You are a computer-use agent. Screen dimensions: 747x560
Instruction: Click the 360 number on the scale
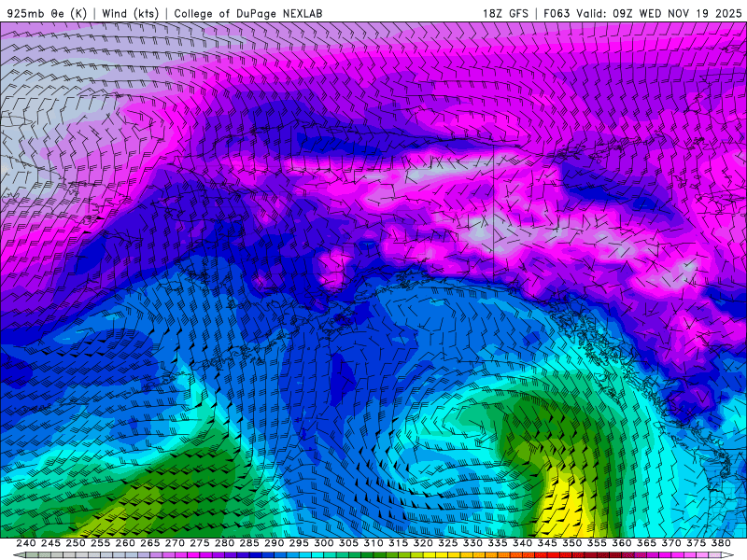[621, 543]
